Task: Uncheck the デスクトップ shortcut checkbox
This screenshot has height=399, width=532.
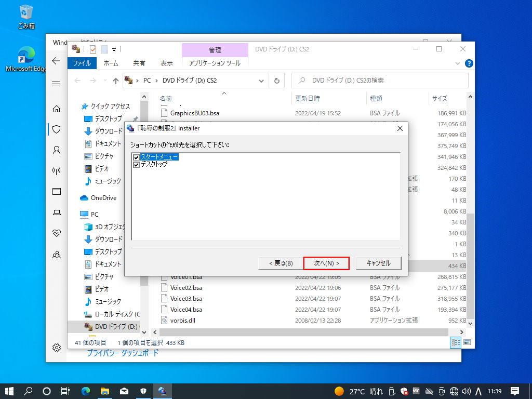Action: tap(137, 165)
